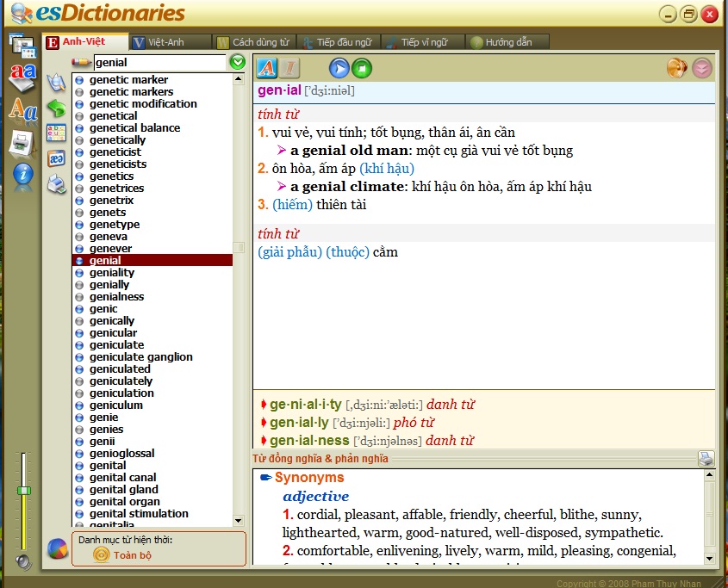This screenshot has width=728, height=588.
Task: Click the colorful alphabet grid icon
Action: point(56,133)
